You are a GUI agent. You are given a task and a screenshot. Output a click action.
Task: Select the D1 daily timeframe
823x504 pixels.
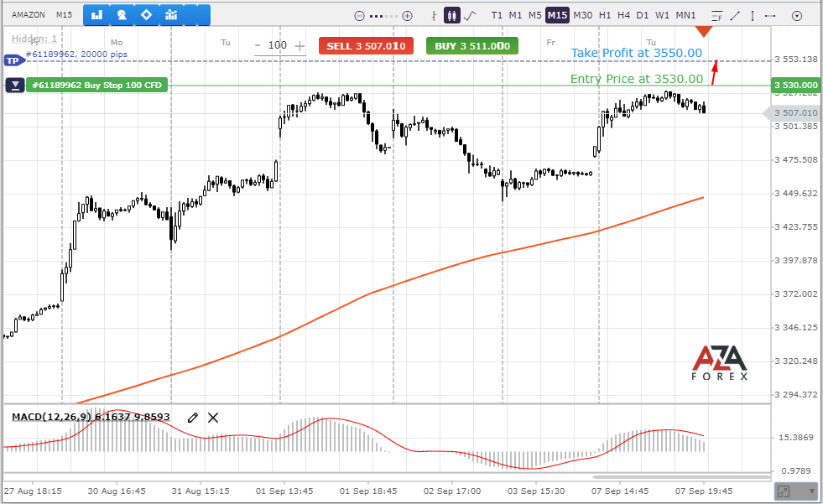tap(643, 15)
